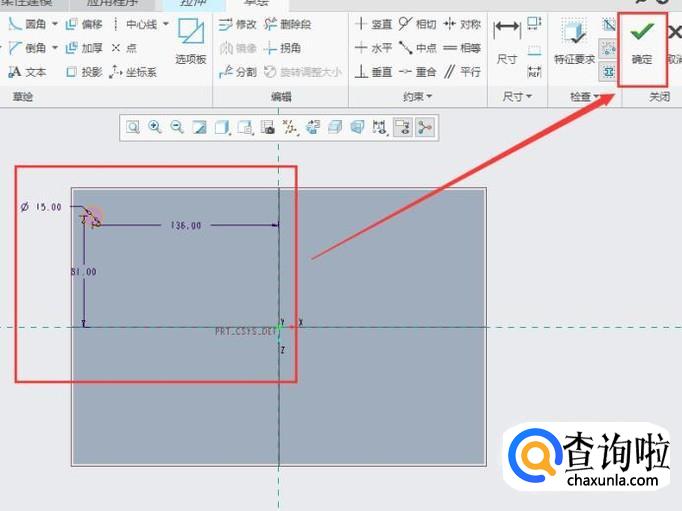Open the Saved Orientations icon dropdown
682x511 pixels.
245,127
